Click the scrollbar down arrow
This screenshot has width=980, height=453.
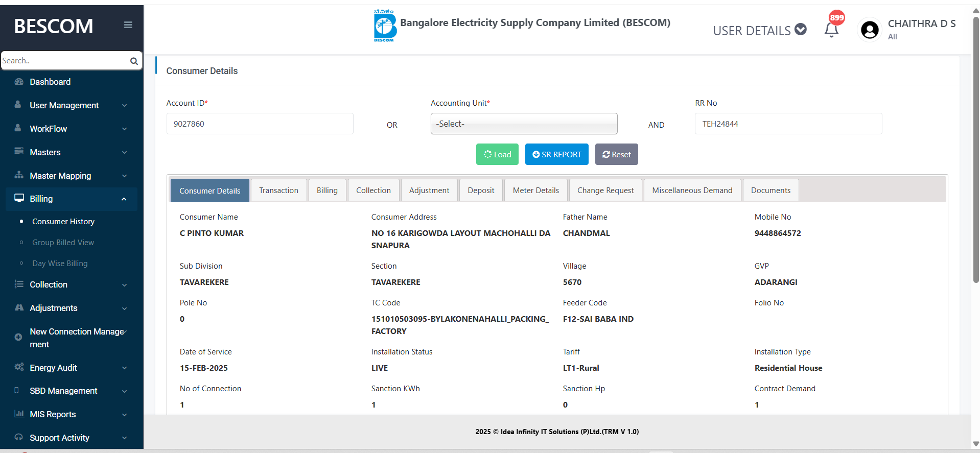click(975, 444)
